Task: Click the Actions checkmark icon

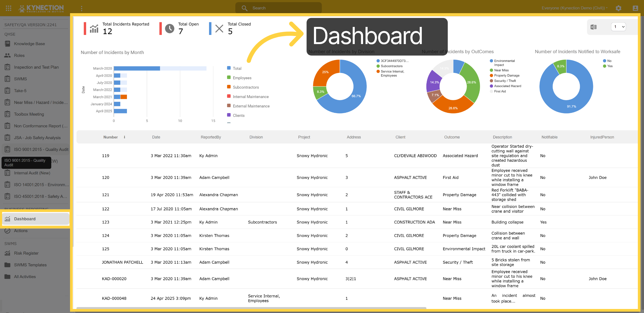Action: pyautogui.click(x=8, y=231)
